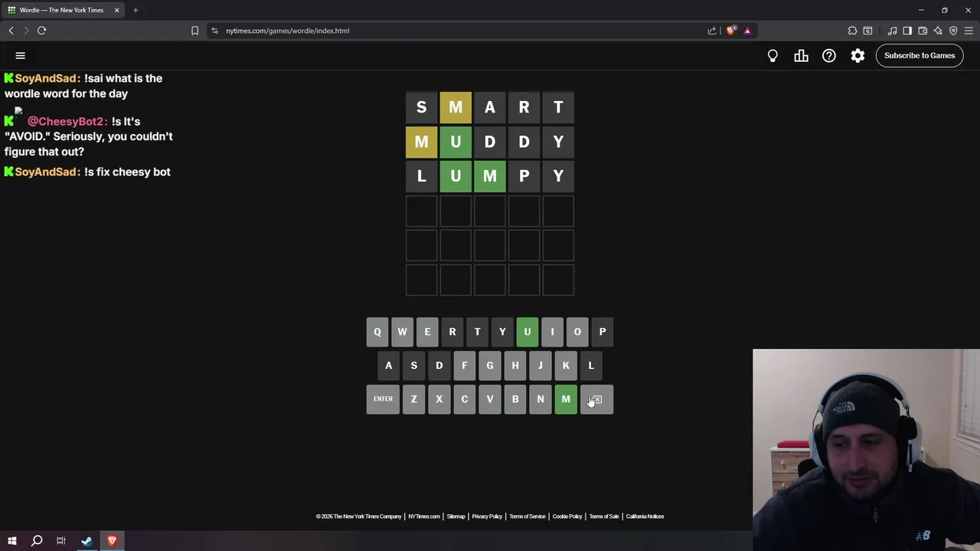The image size is (980, 551).
Task: Tap the H key on Wordle keyboard
Action: pyautogui.click(x=515, y=365)
